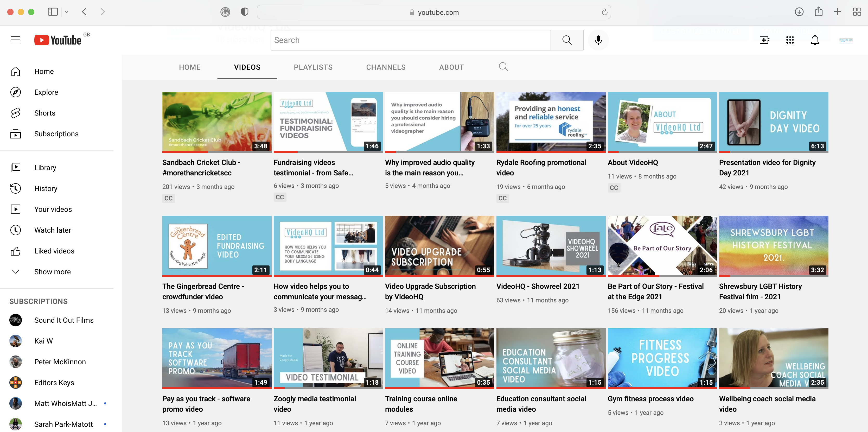Screen dimensions: 868x432
Task: Click the Explore compass icon
Action: [x=16, y=92]
